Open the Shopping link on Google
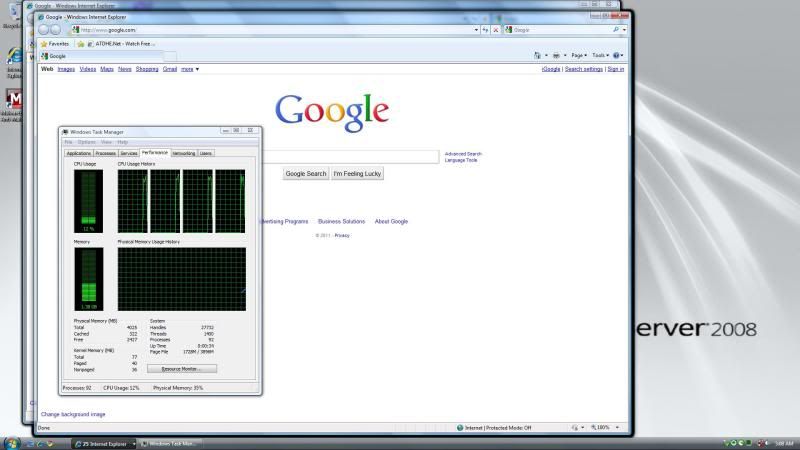 coord(147,69)
